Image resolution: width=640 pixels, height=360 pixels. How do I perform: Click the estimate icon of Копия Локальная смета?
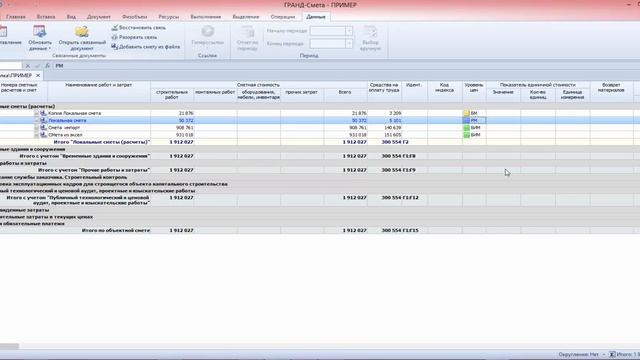click(43, 113)
